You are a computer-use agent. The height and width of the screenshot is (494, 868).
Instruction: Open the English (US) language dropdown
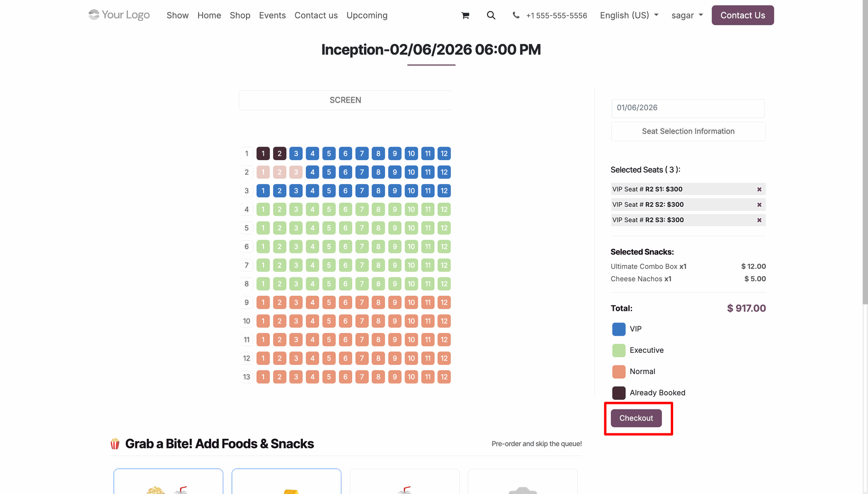(629, 15)
